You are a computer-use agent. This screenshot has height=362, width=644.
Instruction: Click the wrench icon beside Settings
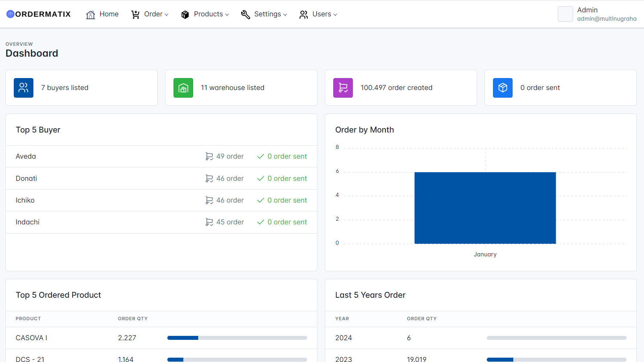(x=245, y=14)
